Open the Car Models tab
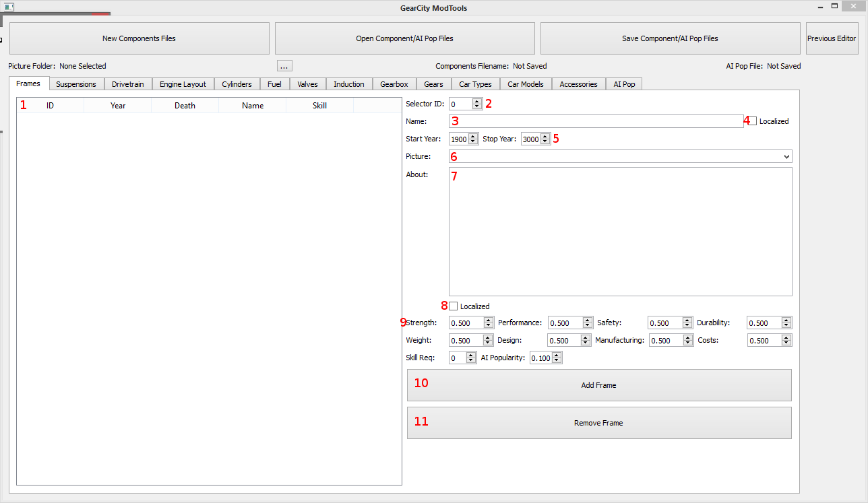868x503 pixels. 526,84
